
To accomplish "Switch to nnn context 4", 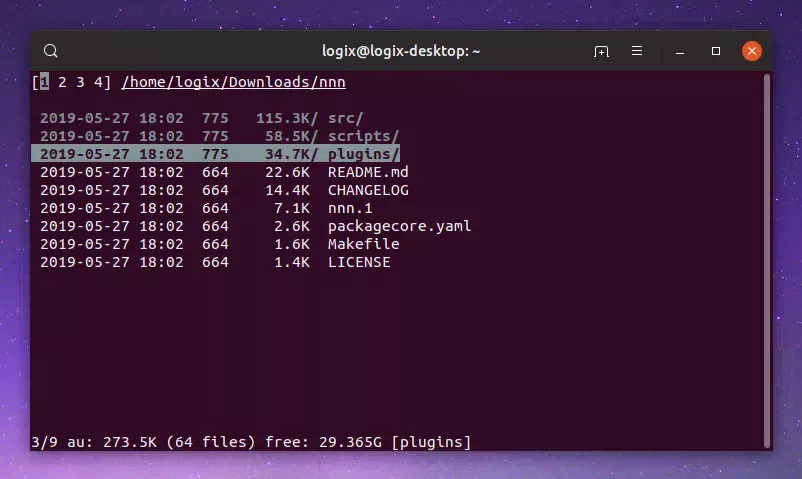I will click(96, 82).
